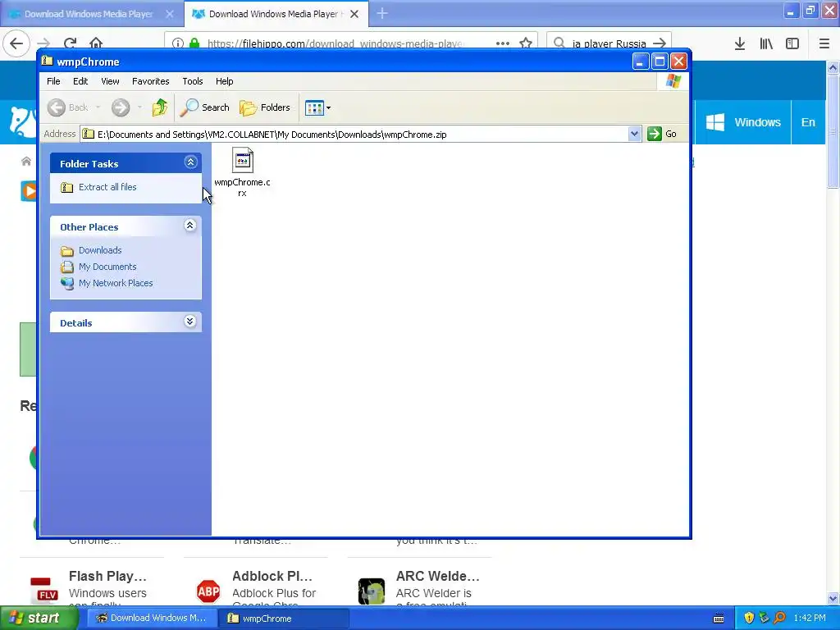Open Firefox downloads panel
Image resolution: width=840 pixels, height=630 pixels.
pos(740,43)
